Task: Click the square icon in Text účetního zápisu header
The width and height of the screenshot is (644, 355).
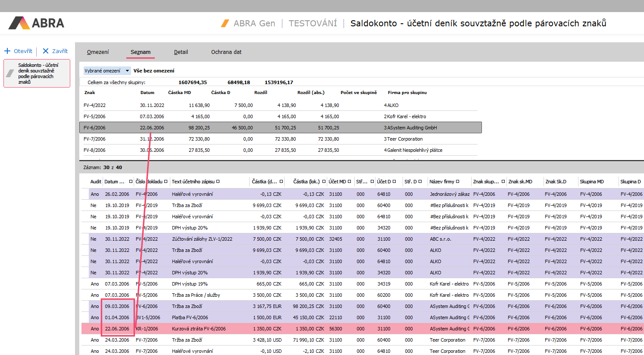Action: [x=218, y=182]
